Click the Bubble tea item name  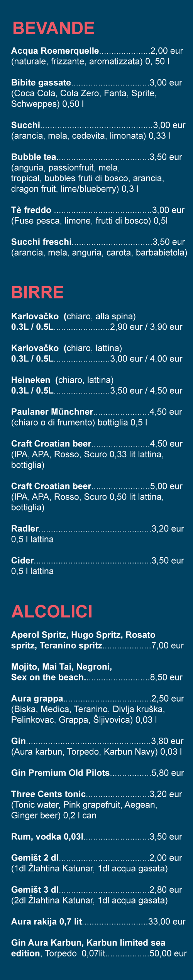(x=34, y=157)
